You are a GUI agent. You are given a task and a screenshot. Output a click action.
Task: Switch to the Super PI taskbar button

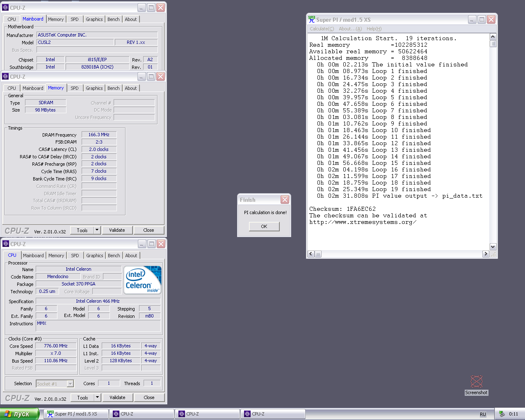point(75,414)
